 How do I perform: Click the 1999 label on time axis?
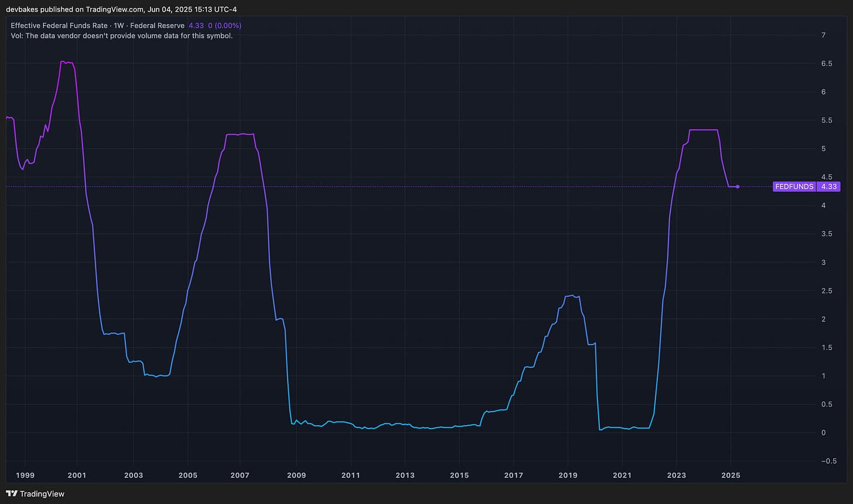point(25,475)
